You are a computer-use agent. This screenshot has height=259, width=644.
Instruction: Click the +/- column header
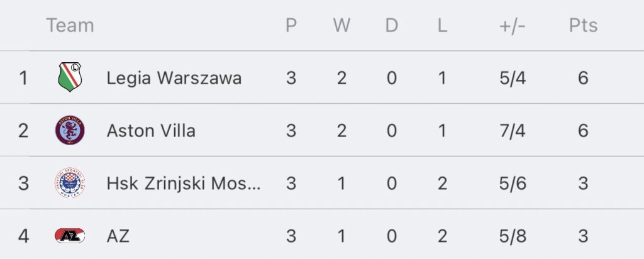511,26
